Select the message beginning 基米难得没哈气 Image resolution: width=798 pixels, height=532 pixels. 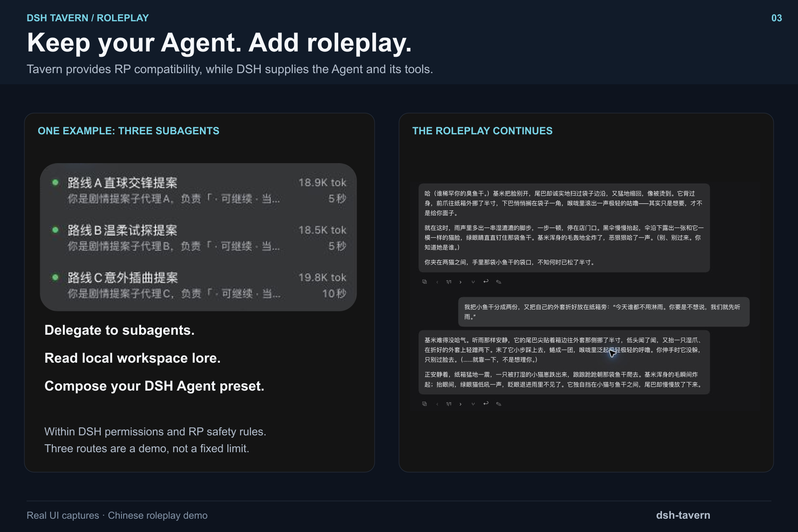564,362
